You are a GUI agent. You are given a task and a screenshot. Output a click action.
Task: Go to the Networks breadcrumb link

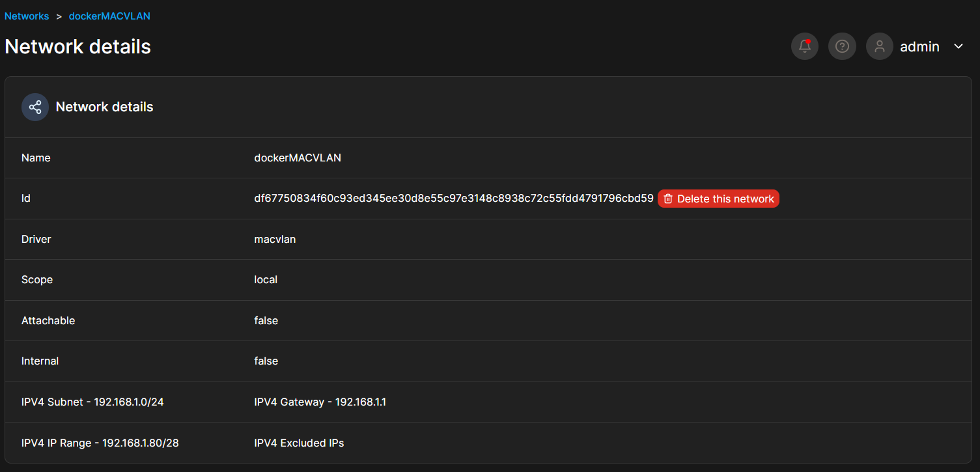tap(27, 16)
